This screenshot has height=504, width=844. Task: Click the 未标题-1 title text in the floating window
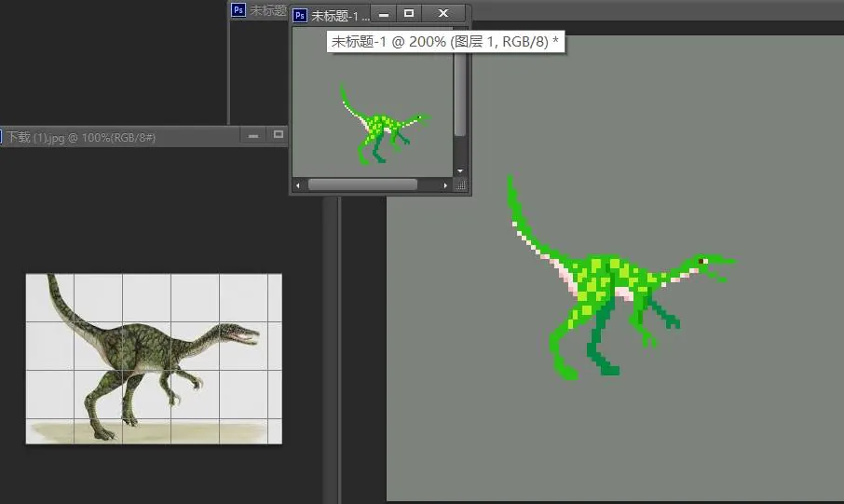point(339,16)
